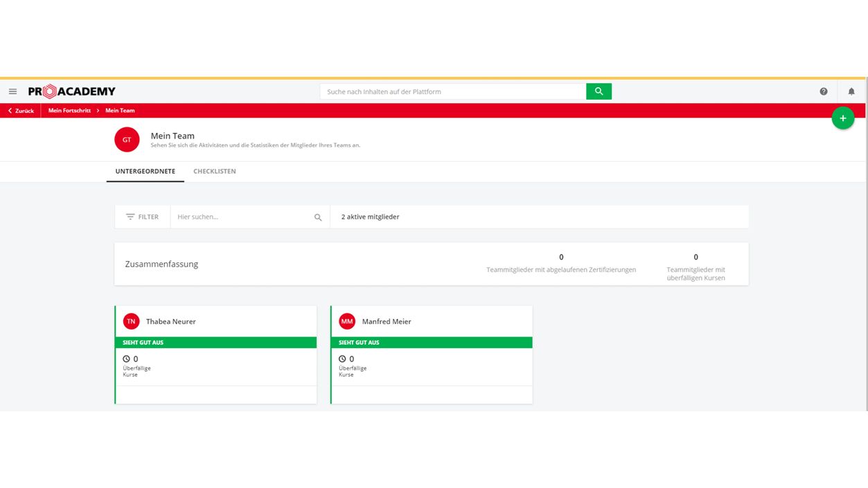
Task: Open Manfred Meier's team member card
Action: pos(432,354)
